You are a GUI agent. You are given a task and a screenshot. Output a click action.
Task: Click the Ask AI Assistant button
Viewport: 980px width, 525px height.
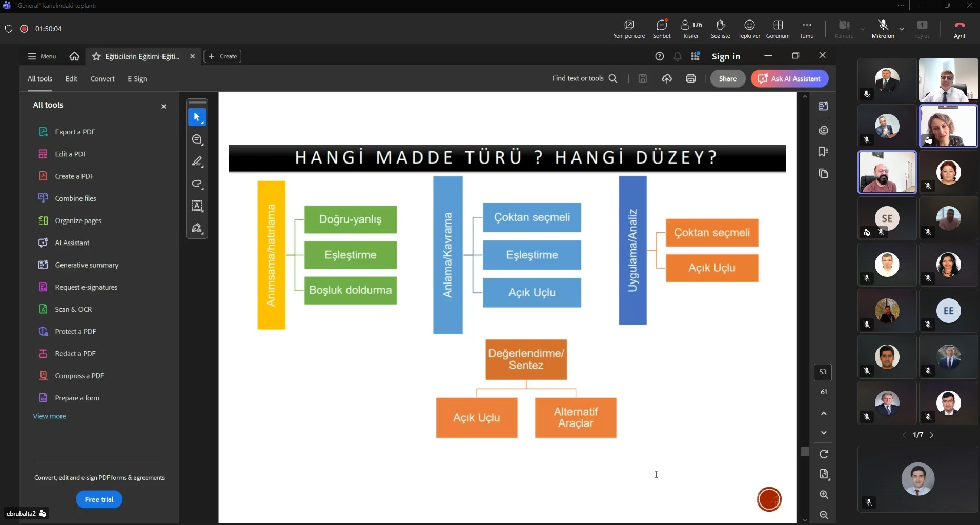789,78
